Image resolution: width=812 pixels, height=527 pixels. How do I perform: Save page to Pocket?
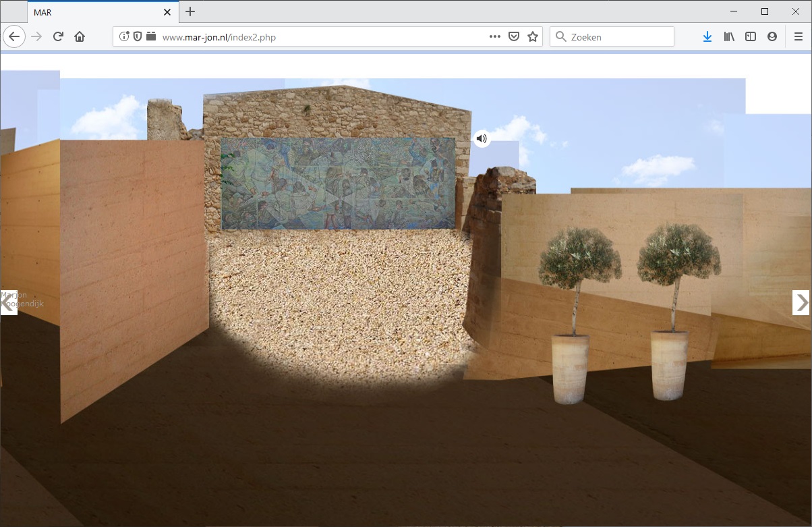514,37
